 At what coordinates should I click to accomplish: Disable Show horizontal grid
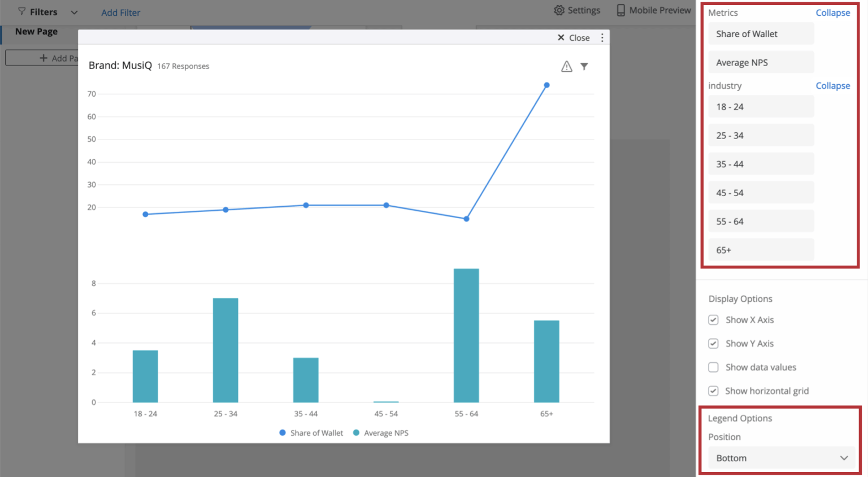click(713, 391)
